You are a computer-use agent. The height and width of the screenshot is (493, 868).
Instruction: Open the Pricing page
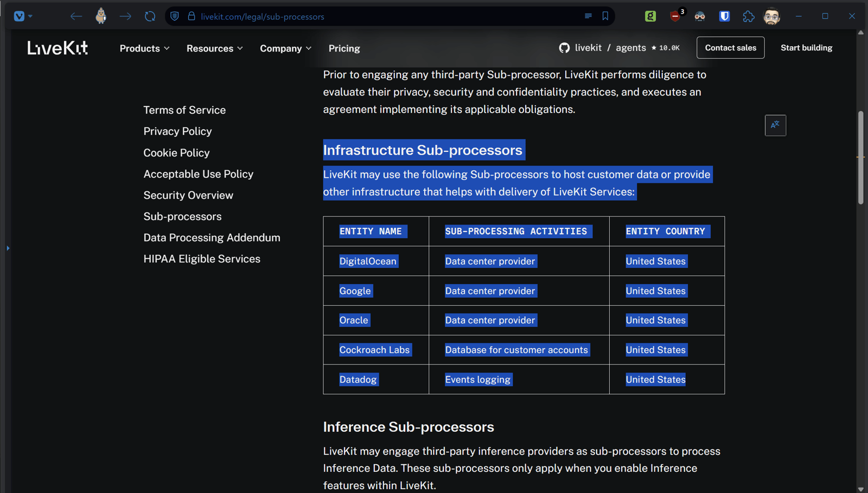(344, 48)
